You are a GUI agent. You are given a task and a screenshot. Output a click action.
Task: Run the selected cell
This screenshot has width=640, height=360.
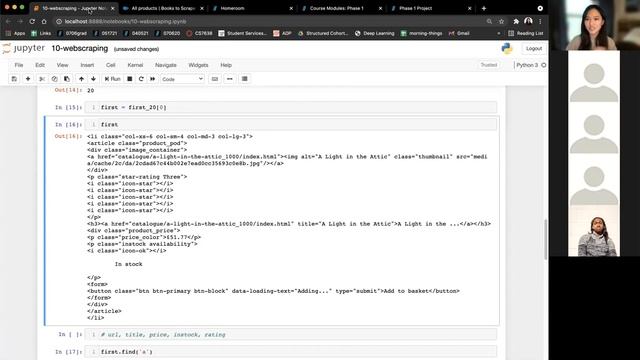coord(112,79)
